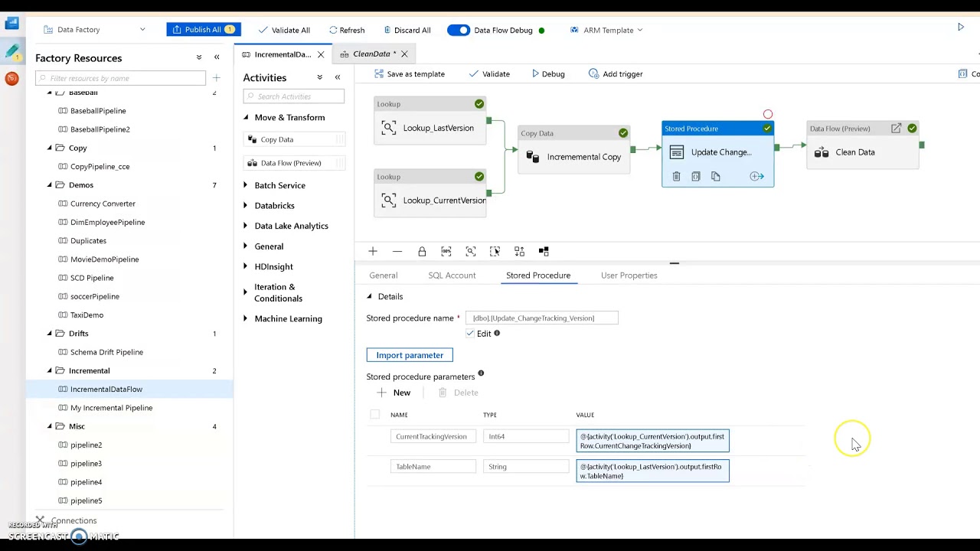Expand all factory resources chevrons
The height and width of the screenshot is (551, 980).
(x=199, y=57)
